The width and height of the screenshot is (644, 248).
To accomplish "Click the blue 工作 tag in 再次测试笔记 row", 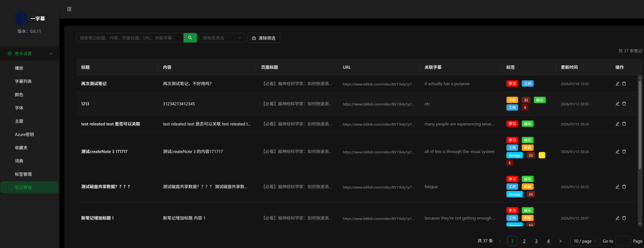I will (528, 84).
